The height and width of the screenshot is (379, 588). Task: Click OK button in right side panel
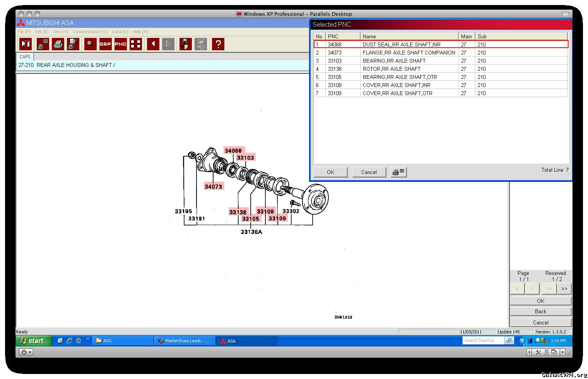(540, 301)
